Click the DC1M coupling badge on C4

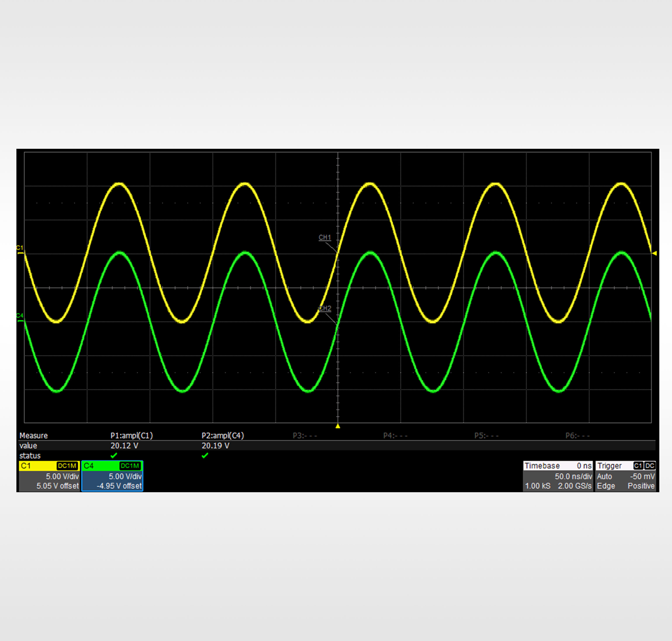tap(130, 466)
